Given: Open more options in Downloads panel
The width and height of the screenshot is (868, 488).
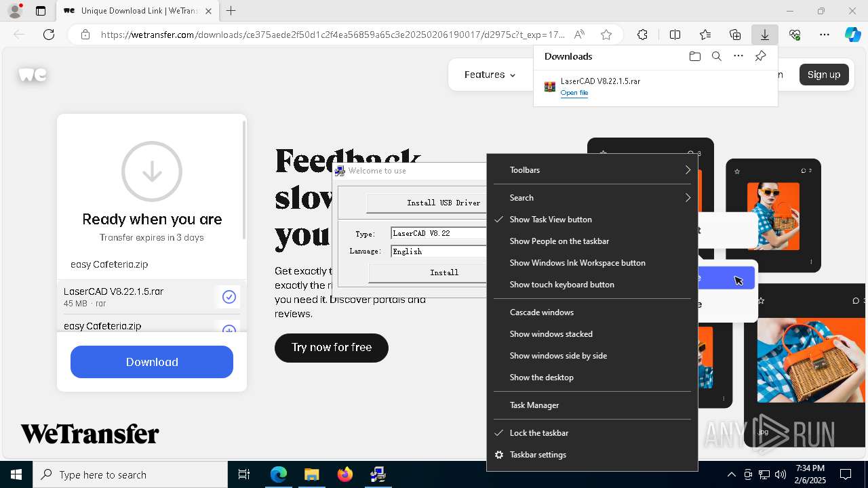Looking at the screenshot, I should pyautogui.click(x=738, y=56).
